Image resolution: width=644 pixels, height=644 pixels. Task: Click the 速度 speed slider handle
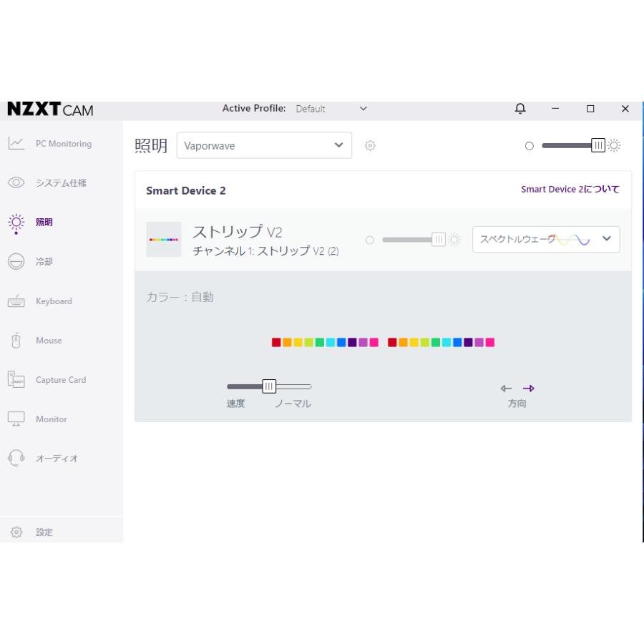tap(269, 386)
